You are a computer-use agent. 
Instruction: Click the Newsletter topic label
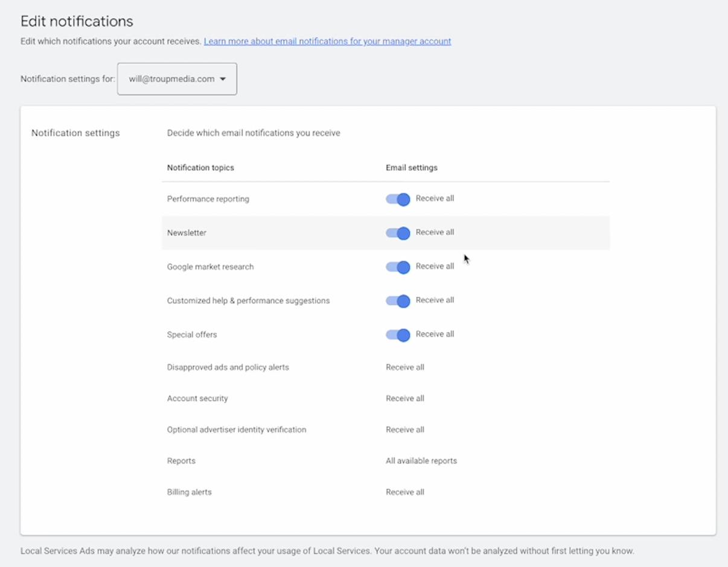(187, 233)
